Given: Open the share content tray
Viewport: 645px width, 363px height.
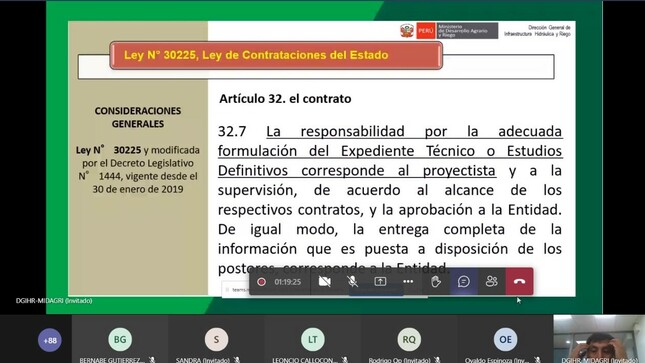Looking at the screenshot, I should [x=380, y=282].
